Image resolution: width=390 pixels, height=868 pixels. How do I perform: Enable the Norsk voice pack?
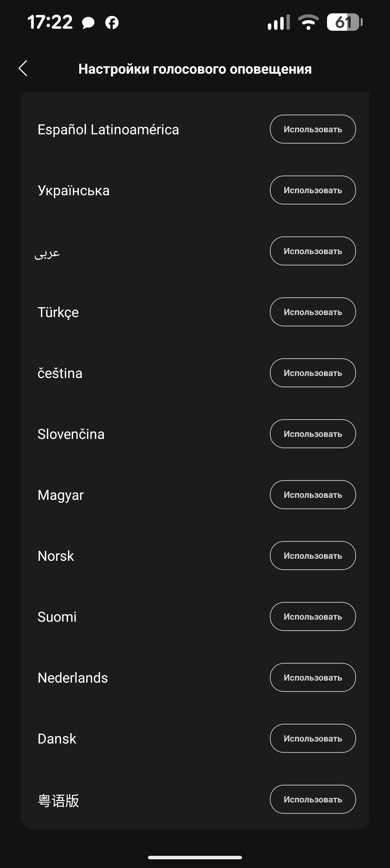pyautogui.click(x=313, y=556)
